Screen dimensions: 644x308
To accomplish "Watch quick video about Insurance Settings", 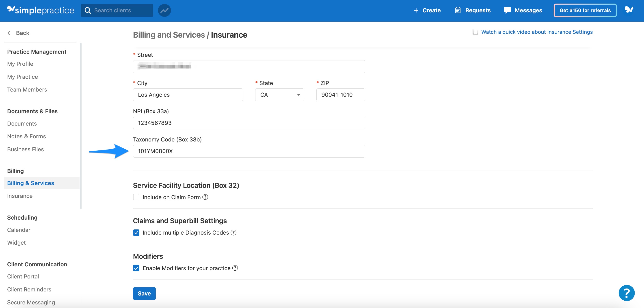I will coord(537,32).
